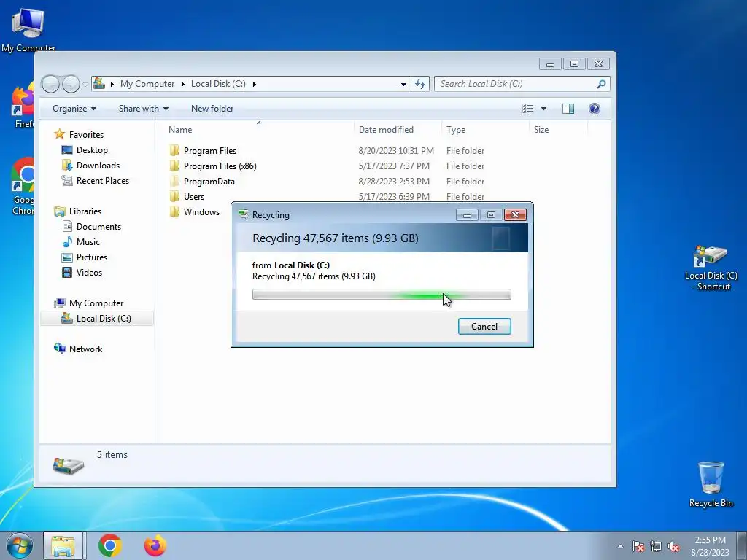Click the search magnifier icon
This screenshot has height=560, width=747.
tap(601, 84)
